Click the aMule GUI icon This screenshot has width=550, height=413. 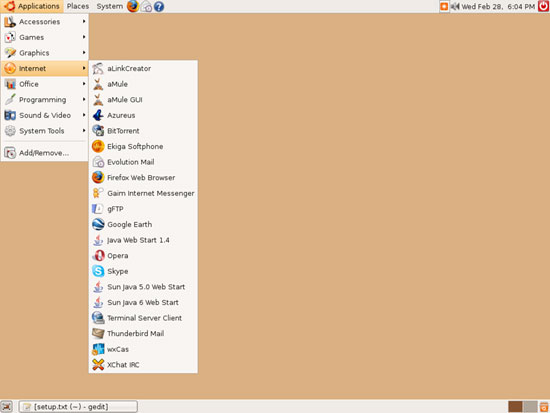point(98,100)
